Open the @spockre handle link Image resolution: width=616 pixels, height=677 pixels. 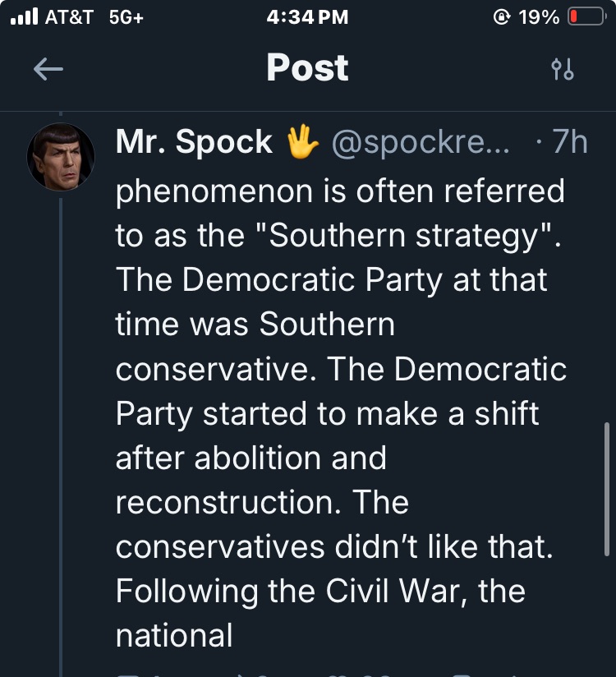[420, 142]
